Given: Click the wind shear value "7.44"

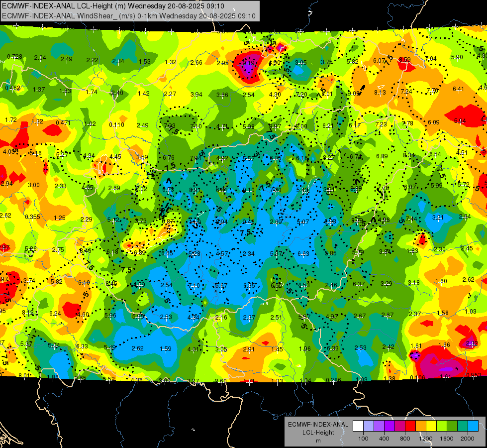Looking at the screenshot, I should pyautogui.click(x=411, y=219).
